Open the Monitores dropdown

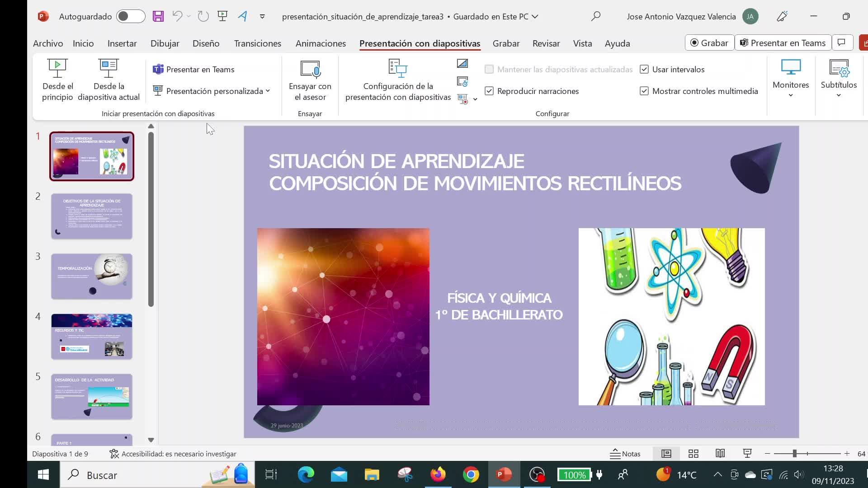pyautogui.click(x=790, y=80)
